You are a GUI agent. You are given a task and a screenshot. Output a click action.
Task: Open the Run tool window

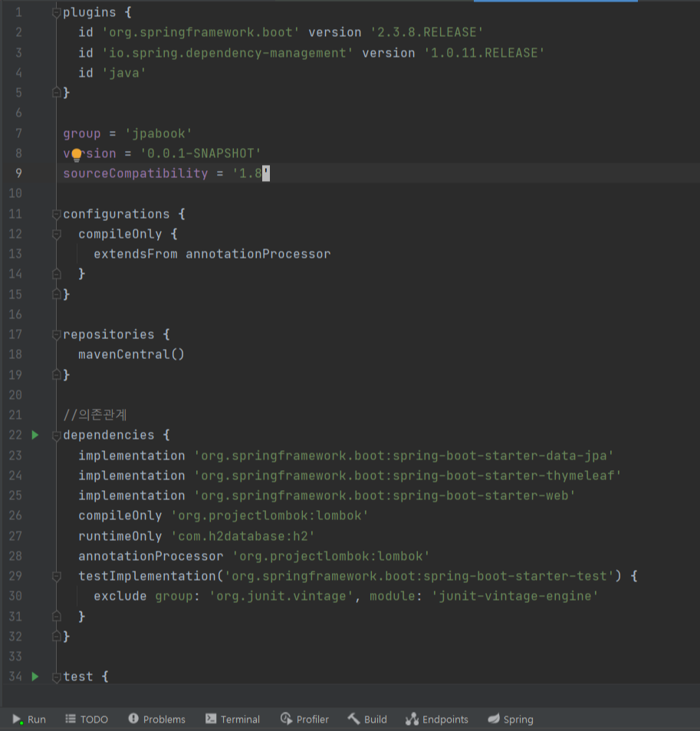(29, 719)
